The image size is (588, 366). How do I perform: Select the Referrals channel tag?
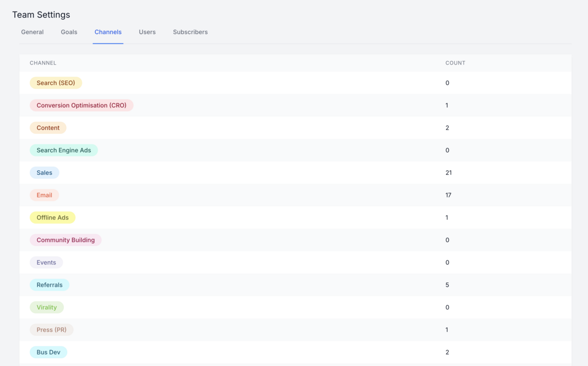click(x=49, y=285)
